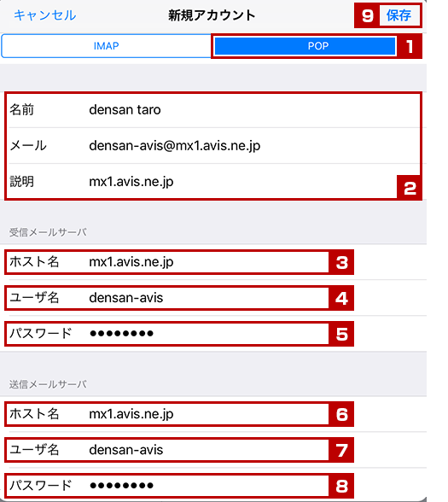Viewport: 448px width, 502px height.
Task: Edit outgoing server パスワード field
Action: [167, 486]
